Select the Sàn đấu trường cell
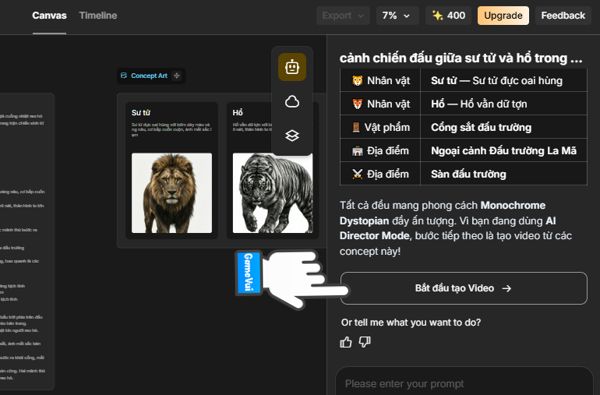 (504, 174)
